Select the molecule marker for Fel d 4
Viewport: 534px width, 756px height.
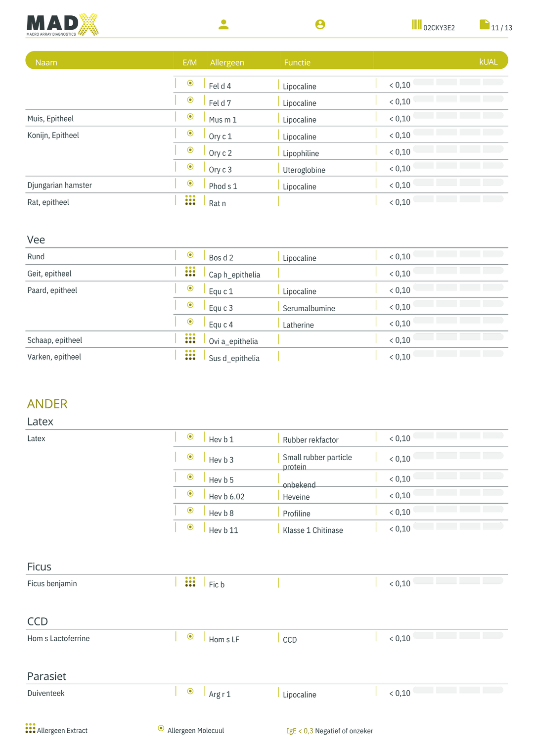coord(190,83)
